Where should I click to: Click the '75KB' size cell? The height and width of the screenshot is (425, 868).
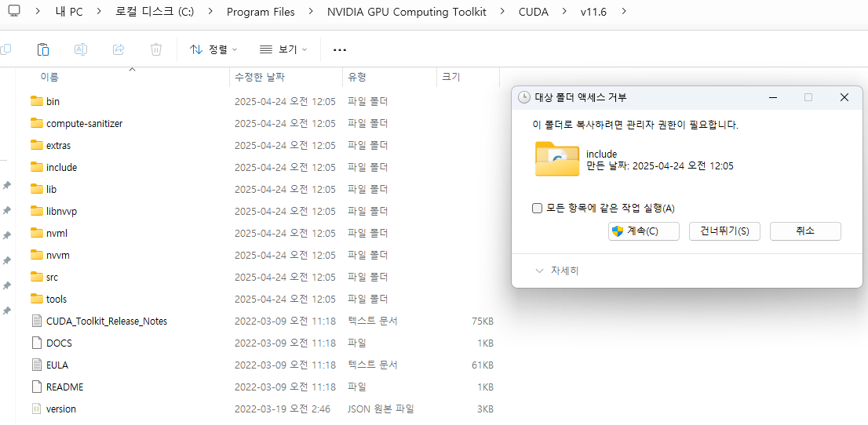point(482,321)
